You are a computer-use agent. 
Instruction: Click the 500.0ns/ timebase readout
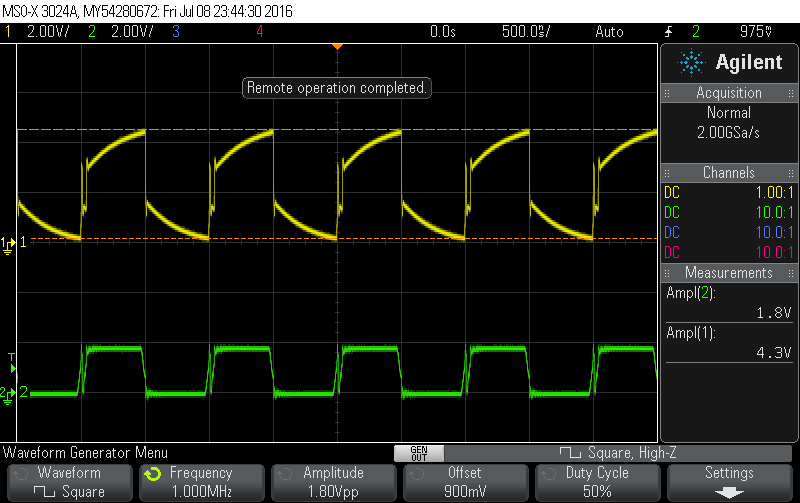[525, 32]
